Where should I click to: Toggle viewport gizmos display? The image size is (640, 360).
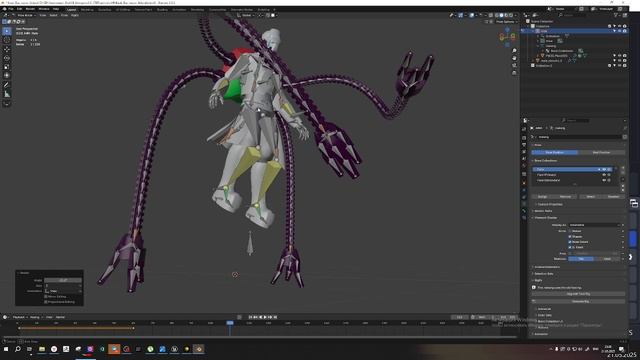coord(461,15)
